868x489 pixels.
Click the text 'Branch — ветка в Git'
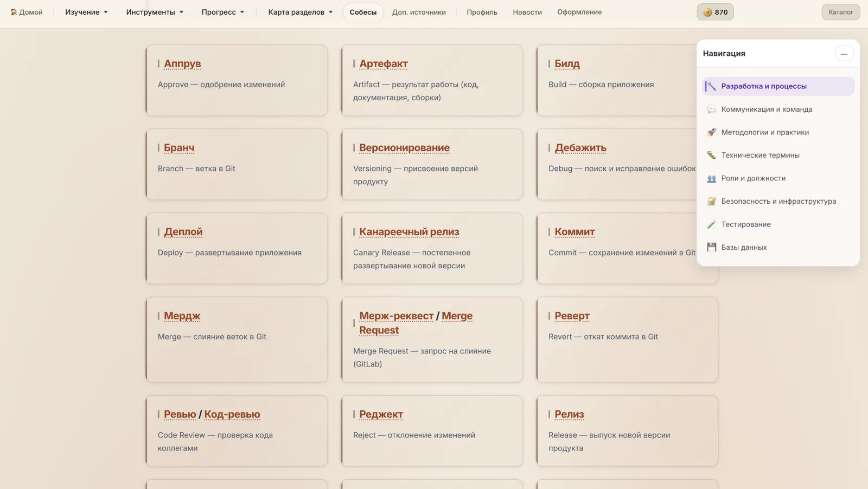pyautogui.click(x=196, y=169)
